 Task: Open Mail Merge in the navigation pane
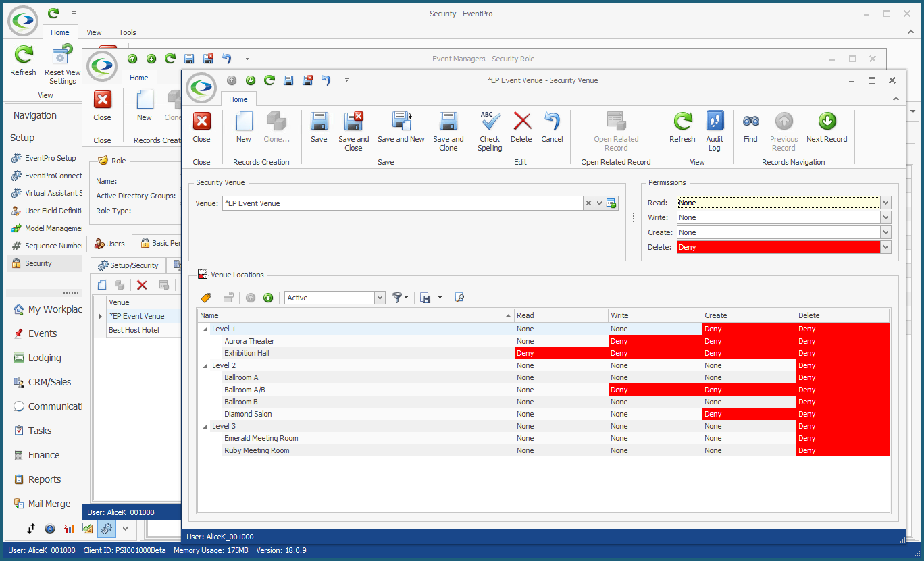click(x=49, y=504)
